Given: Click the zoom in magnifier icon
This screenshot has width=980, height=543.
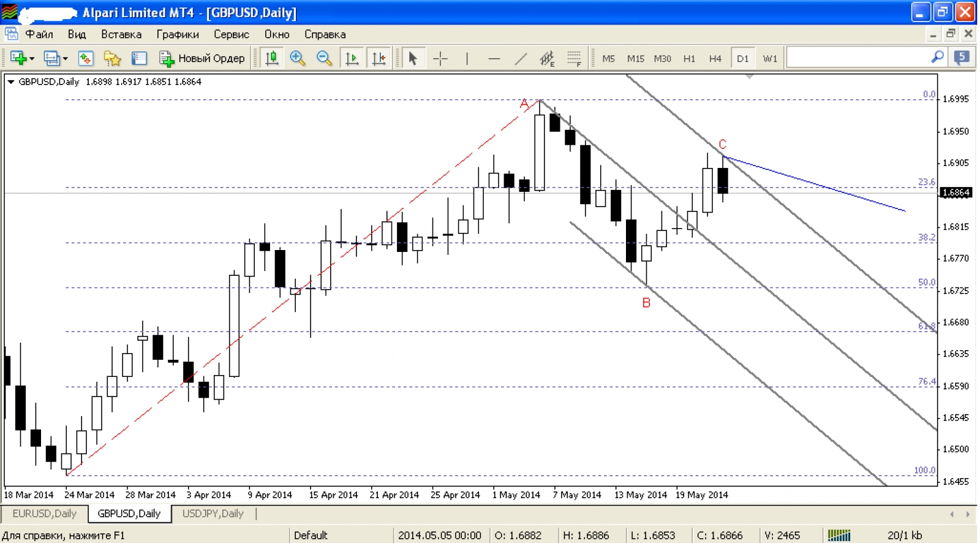Looking at the screenshot, I should 298,58.
